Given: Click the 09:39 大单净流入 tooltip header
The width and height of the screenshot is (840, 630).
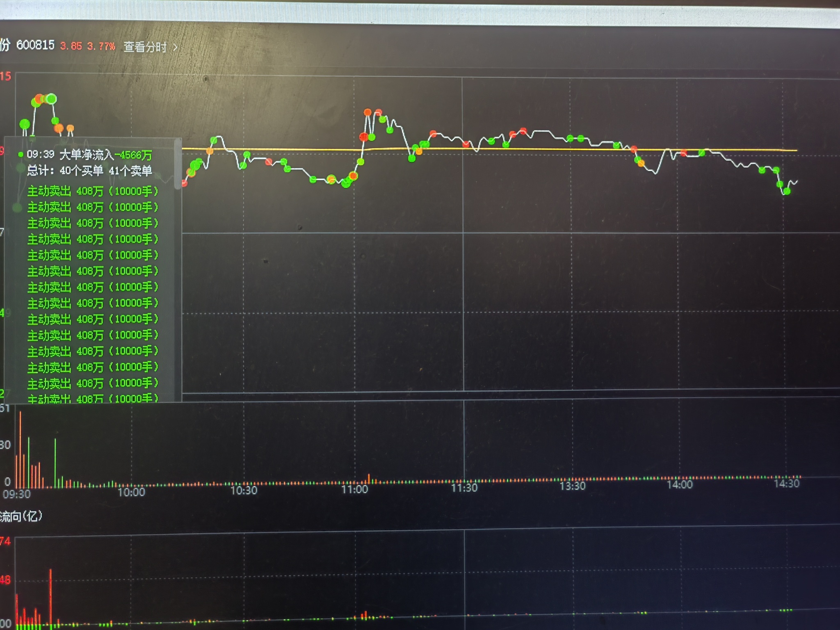Looking at the screenshot, I should coord(89,155).
